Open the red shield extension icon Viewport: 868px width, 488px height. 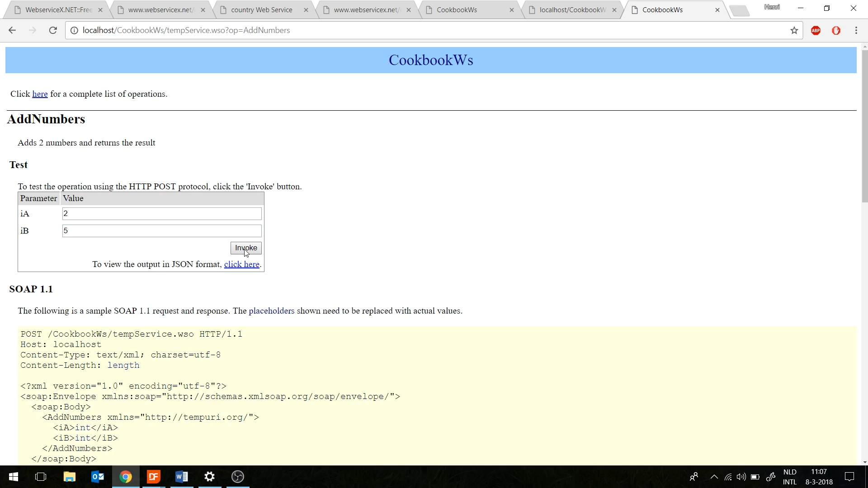click(836, 30)
